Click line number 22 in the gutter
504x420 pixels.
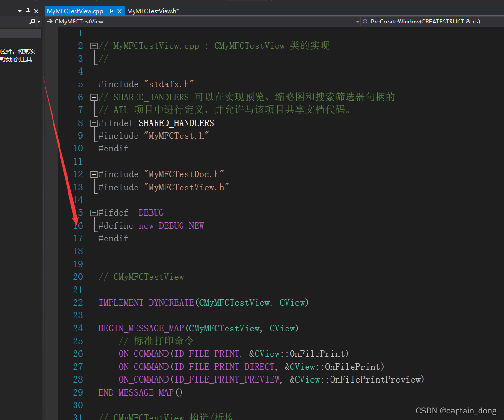78,303
